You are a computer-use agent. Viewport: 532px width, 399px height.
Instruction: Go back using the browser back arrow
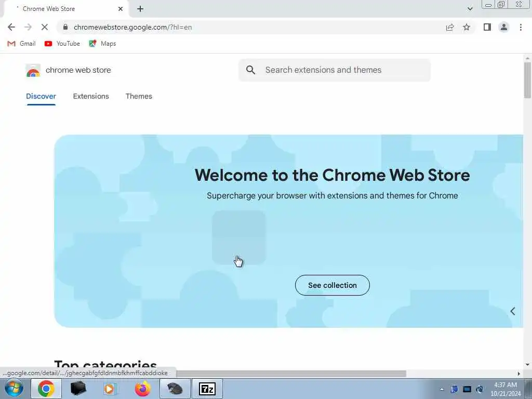tap(11, 27)
